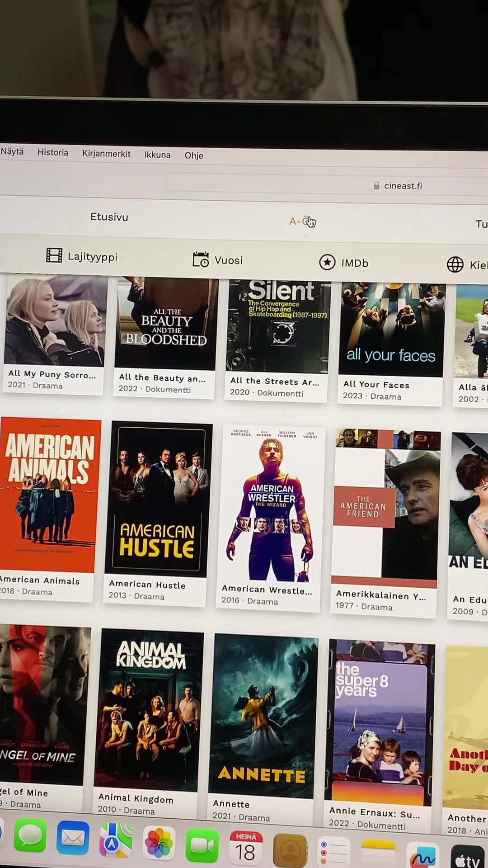
Task: Open American Animals poster
Action: (x=49, y=495)
